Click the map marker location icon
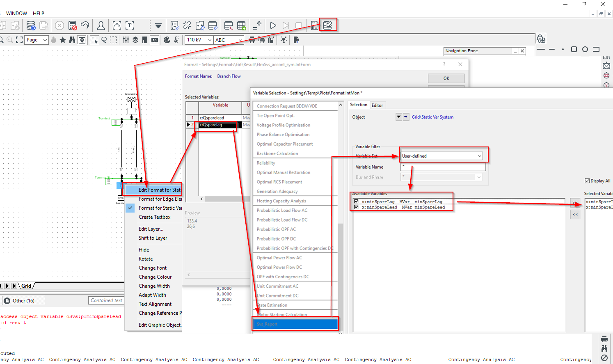Screen dimensions: 613x364 [82, 40]
